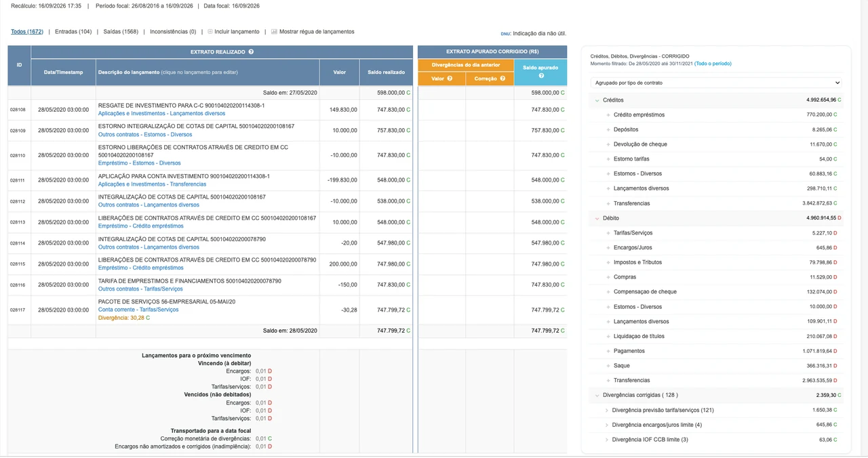Expand Divergência encargos/juros limite (4)
868x458 pixels.
pos(606,425)
